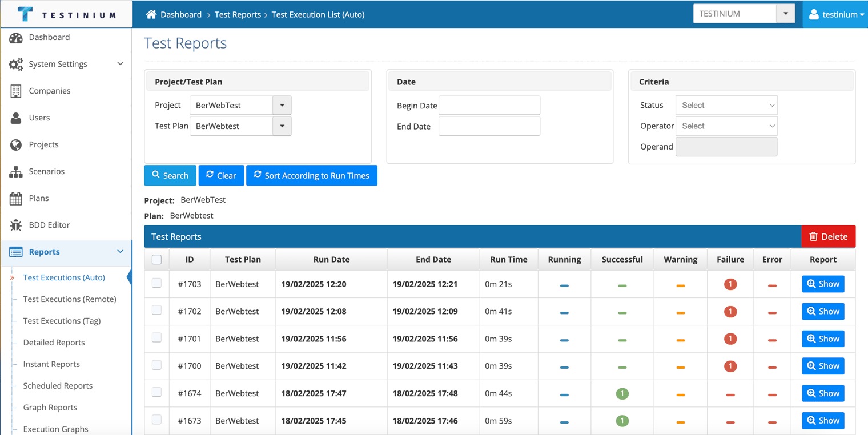The height and width of the screenshot is (435, 868).
Task: Click the failure badge for run #1702
Action: tap(730, 312)
